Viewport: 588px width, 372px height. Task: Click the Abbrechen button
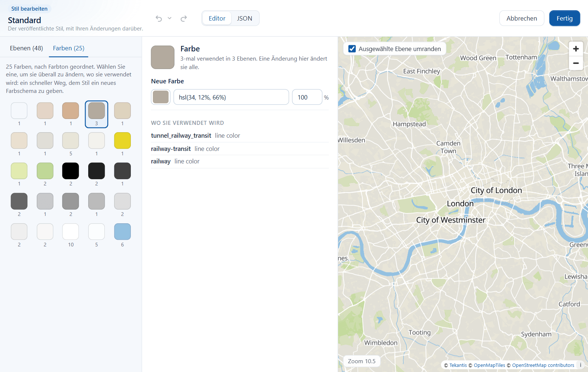521,18
